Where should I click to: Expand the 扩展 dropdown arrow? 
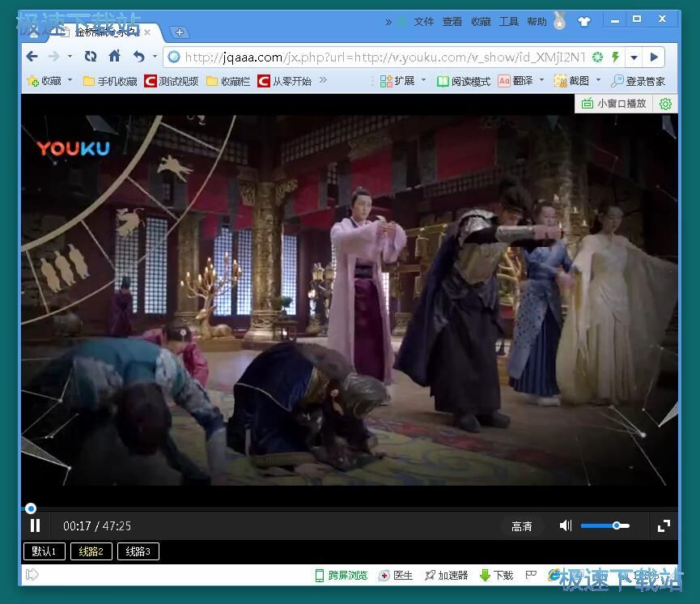click(424, 80)
